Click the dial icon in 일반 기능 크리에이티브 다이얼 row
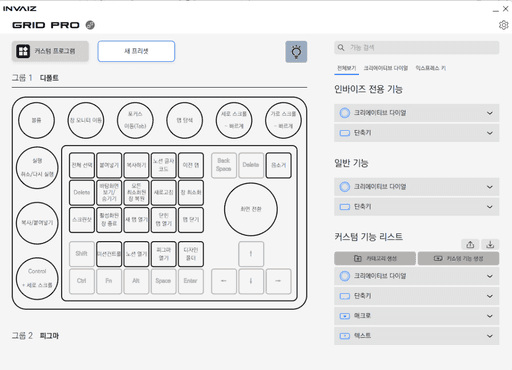The image size is (512, 370). [x=344, y=187]
